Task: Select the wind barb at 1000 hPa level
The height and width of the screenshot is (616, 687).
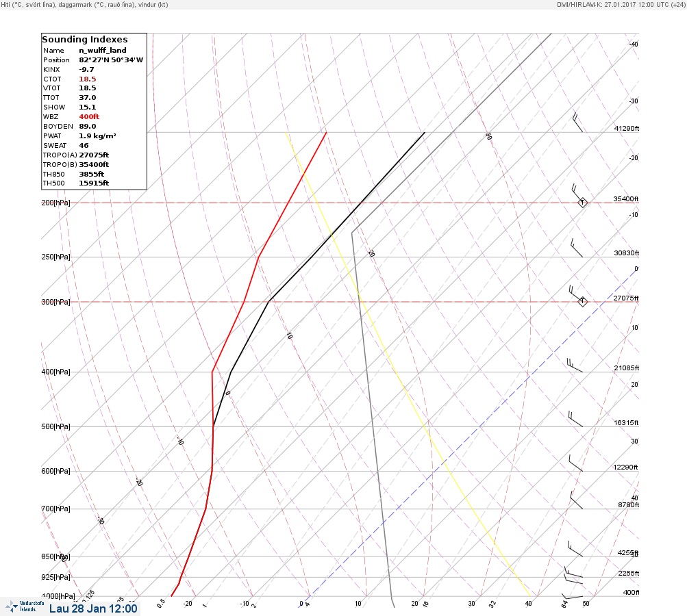Action: (x=572, y=596)
